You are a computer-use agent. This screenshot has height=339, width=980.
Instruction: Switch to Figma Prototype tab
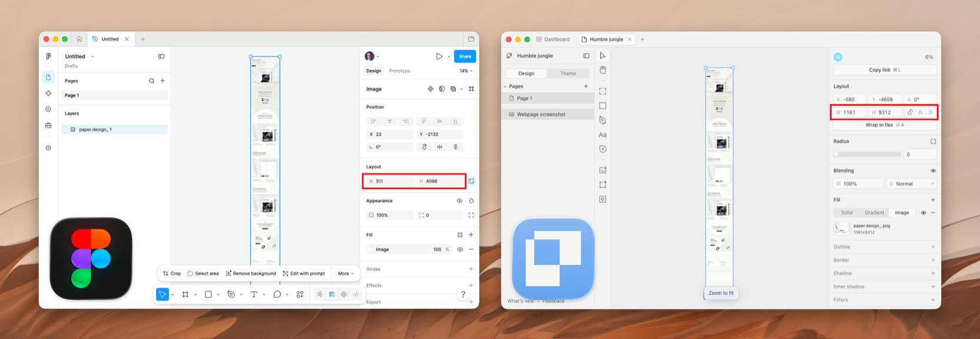(399, 71)
